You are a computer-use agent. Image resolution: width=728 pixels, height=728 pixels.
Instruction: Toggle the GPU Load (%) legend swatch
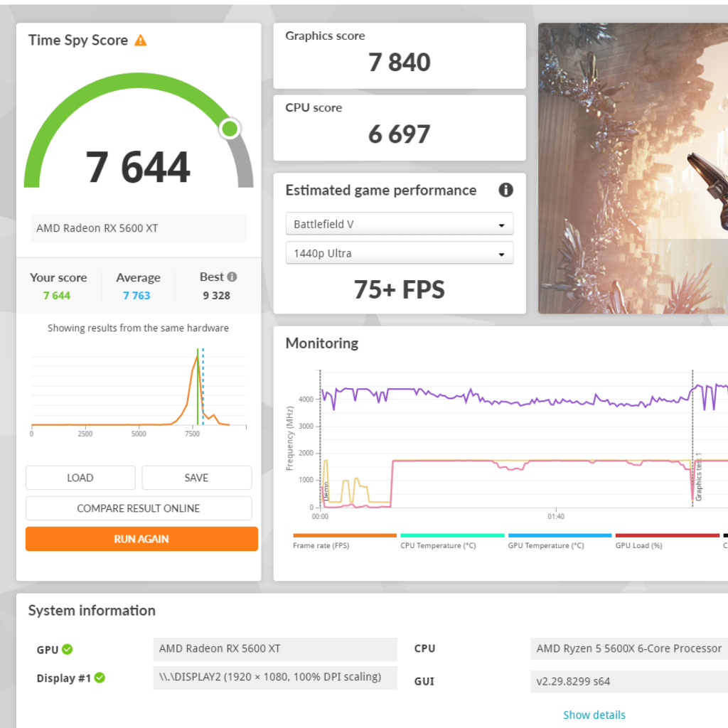click(667, 535)
